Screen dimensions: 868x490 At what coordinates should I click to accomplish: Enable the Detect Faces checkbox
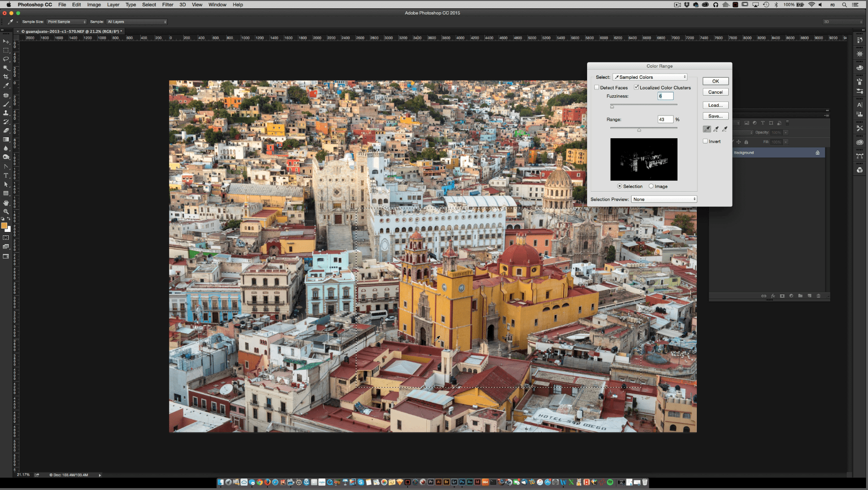pos(598,87)
